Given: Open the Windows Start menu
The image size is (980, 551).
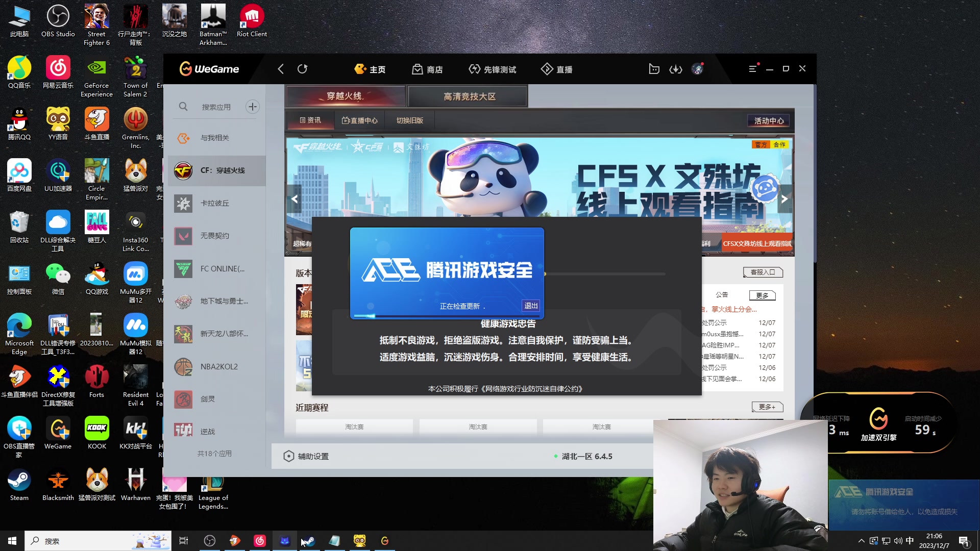Looking at the screenshot, I should [x=12, y=541].
